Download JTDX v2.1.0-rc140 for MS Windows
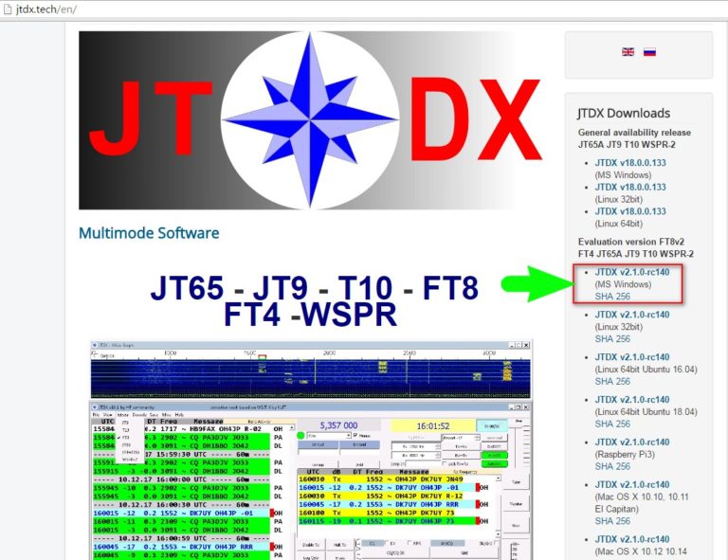The height and width of the screenshot is (560, 728). [x=632, y=272]
